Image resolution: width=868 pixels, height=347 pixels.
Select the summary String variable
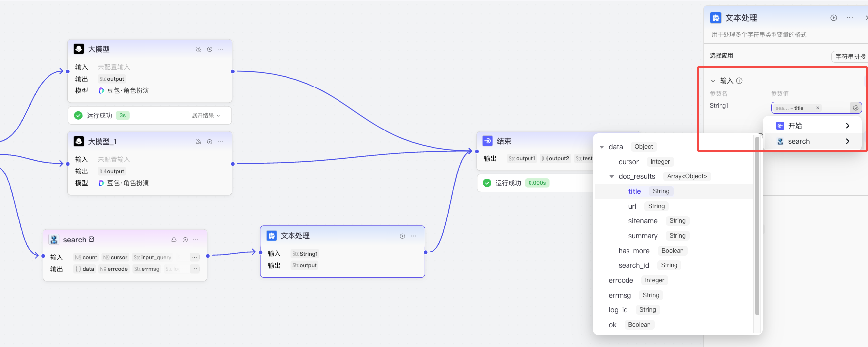[x=674, y=236]
